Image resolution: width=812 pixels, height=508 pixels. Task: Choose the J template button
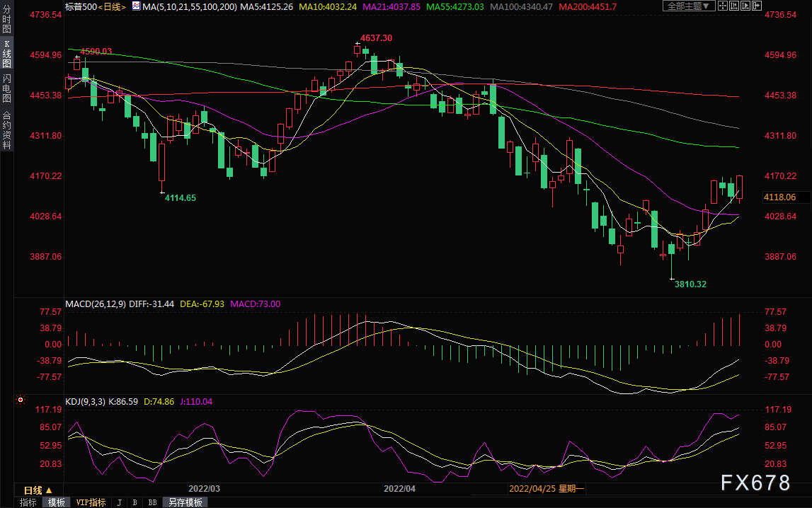click(120, 502)
